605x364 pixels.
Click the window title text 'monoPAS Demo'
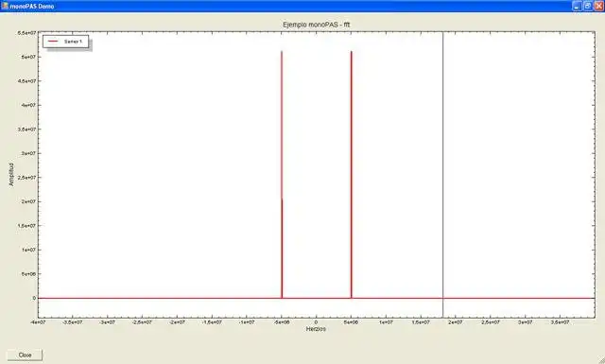32,7
